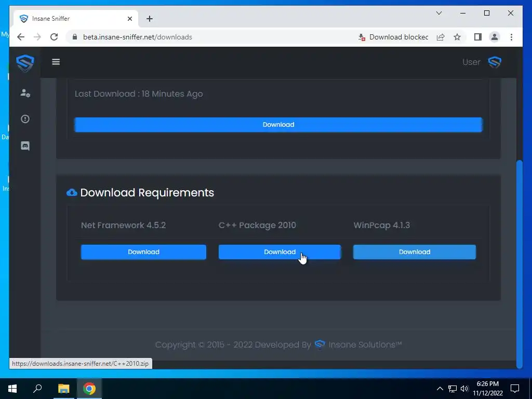532x399 pixels.
Task: Open the tab search chevron
Action: [439, 13]
